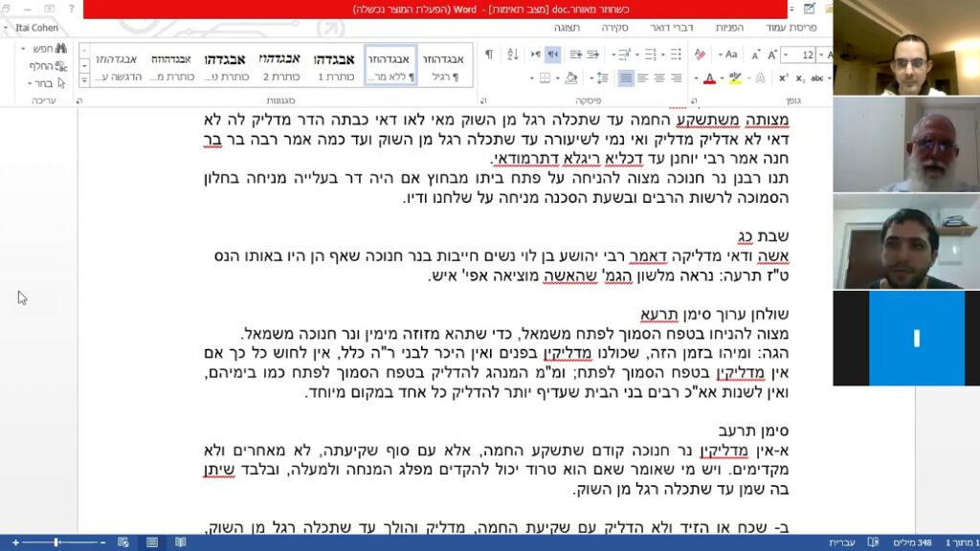Apply red font color
The width and height of the screenshot is (980, 551).
point(709,78)
